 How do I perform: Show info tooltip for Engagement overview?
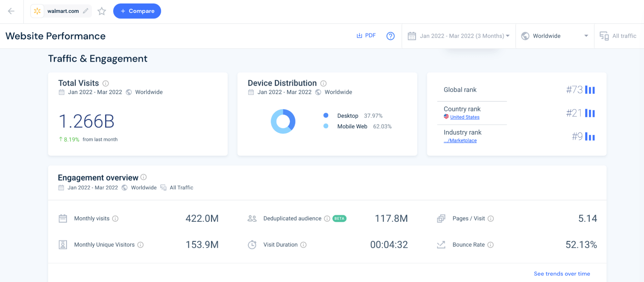pyautogui.click(x=144, y=177)
